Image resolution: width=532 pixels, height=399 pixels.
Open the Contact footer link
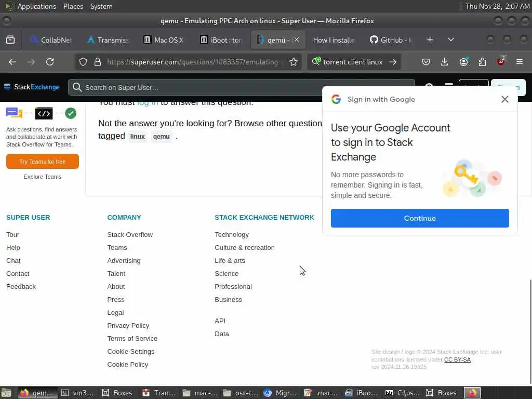18,273
